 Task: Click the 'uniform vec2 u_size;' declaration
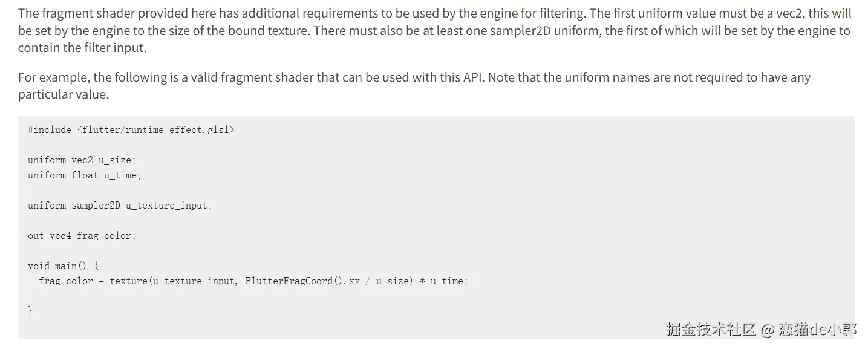tap(82, 160)
